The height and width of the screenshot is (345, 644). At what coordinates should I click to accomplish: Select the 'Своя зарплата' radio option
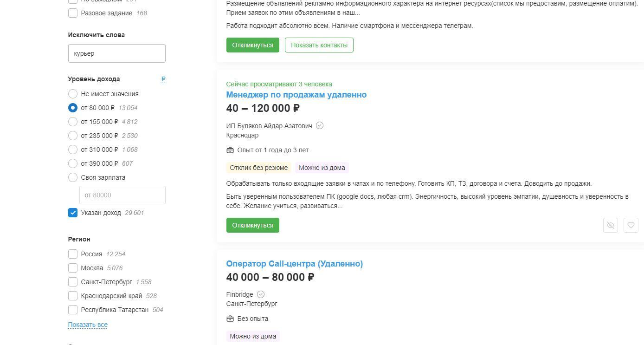(x=73, y=177)
